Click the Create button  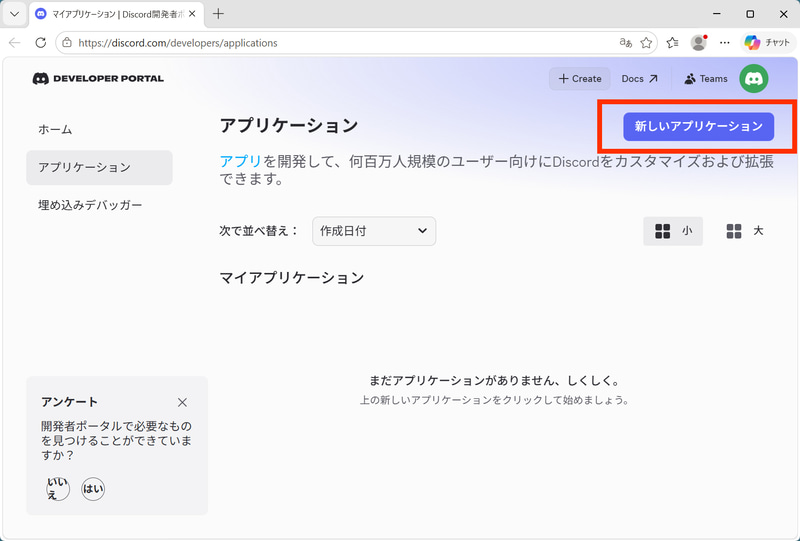(580, 79)
